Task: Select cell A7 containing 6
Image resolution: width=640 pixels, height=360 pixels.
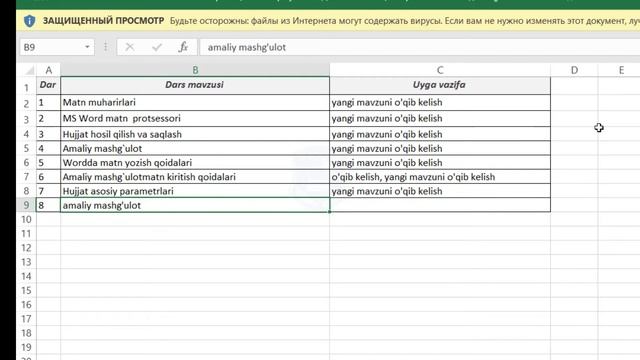Action: 49,177
